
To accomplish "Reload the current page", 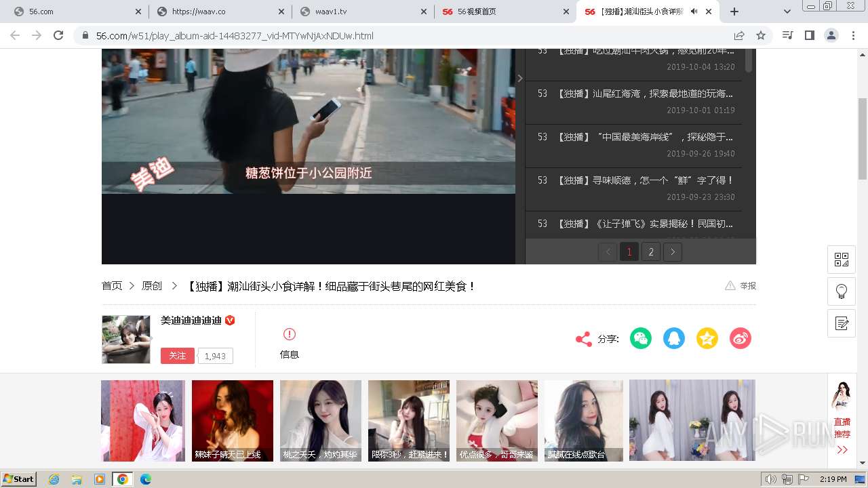I will [58, 35].
